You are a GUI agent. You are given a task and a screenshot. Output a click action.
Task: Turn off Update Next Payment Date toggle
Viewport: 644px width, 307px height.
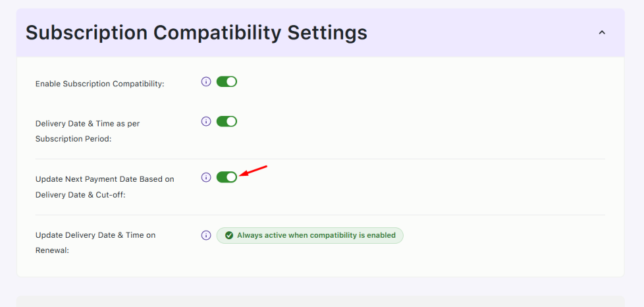pos(227,177)
